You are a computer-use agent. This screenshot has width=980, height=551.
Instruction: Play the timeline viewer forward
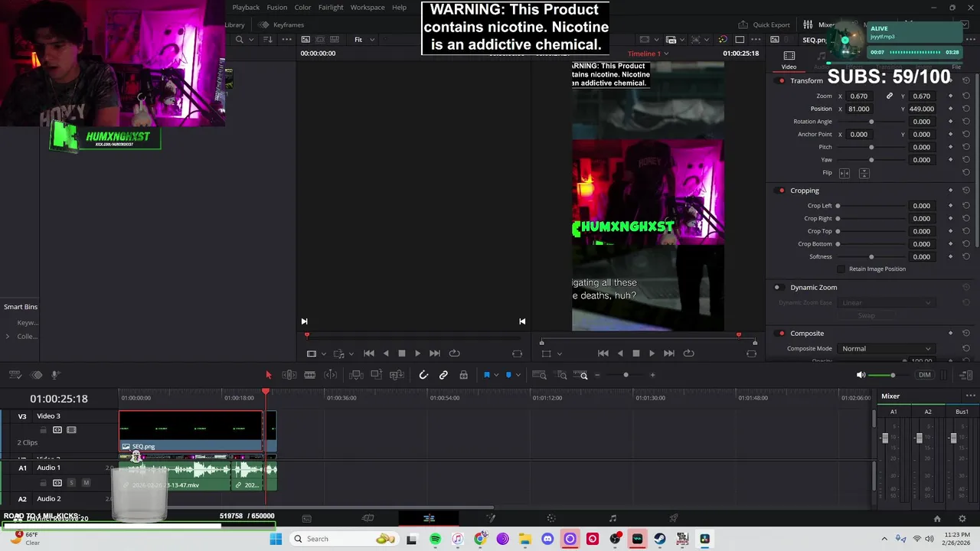[x=652, y=353]
